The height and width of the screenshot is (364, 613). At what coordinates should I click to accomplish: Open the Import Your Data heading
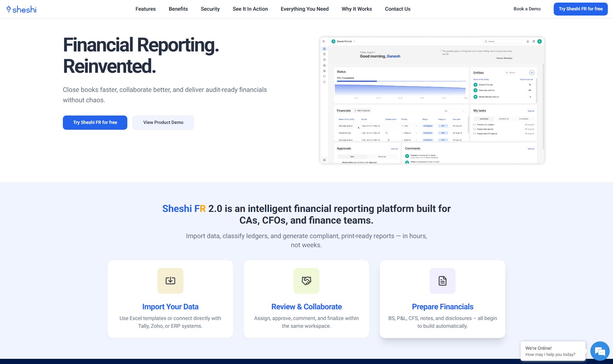pyautogui.click(x=170, y=307)
